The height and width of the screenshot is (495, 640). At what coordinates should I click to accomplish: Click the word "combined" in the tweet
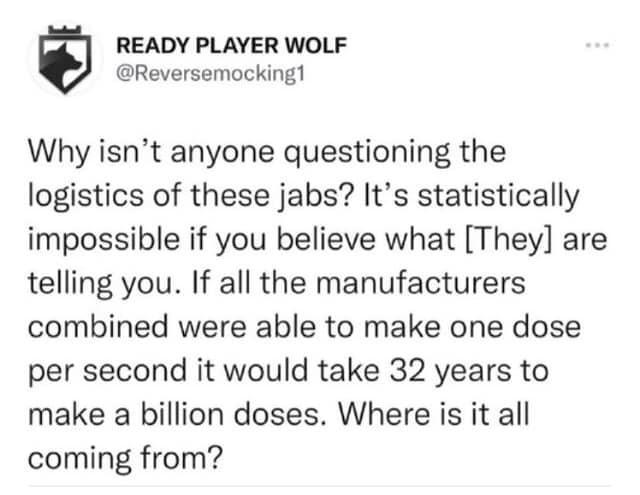click(98, 327)
